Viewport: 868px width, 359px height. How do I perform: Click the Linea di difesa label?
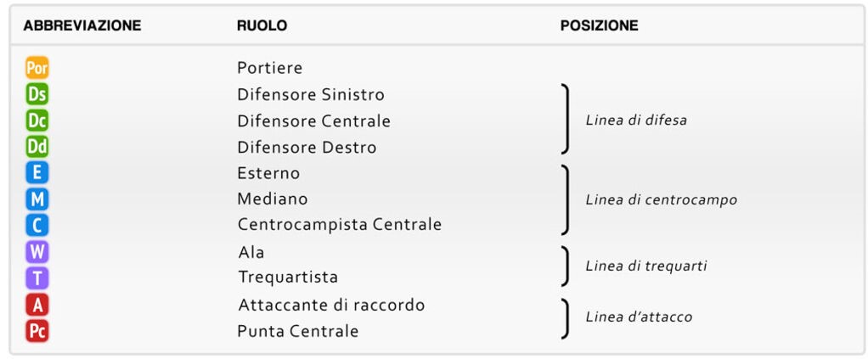[636, 121]
